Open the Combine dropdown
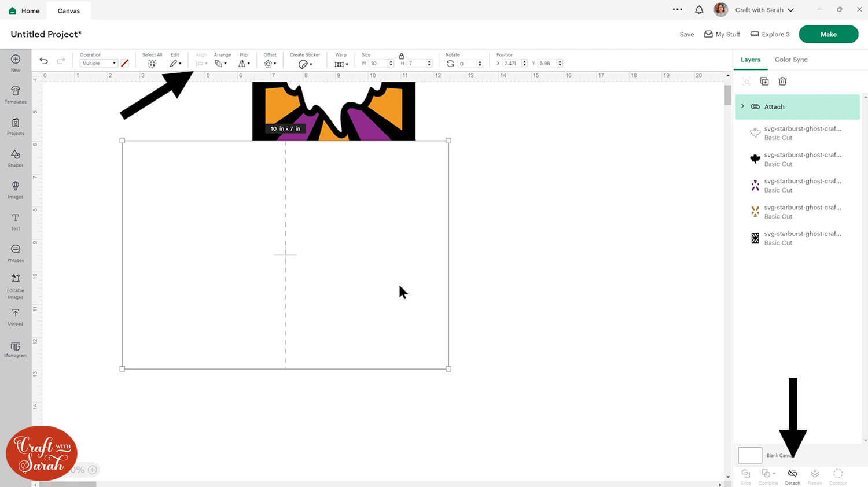Image resolution: width=868 pixels, height=487 pixels. coord(768,476)
